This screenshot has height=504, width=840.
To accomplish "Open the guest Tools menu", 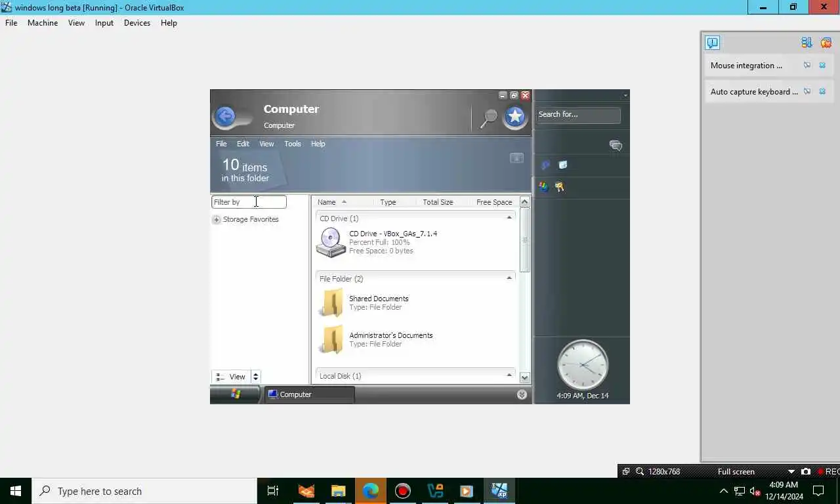I will 293,144.
